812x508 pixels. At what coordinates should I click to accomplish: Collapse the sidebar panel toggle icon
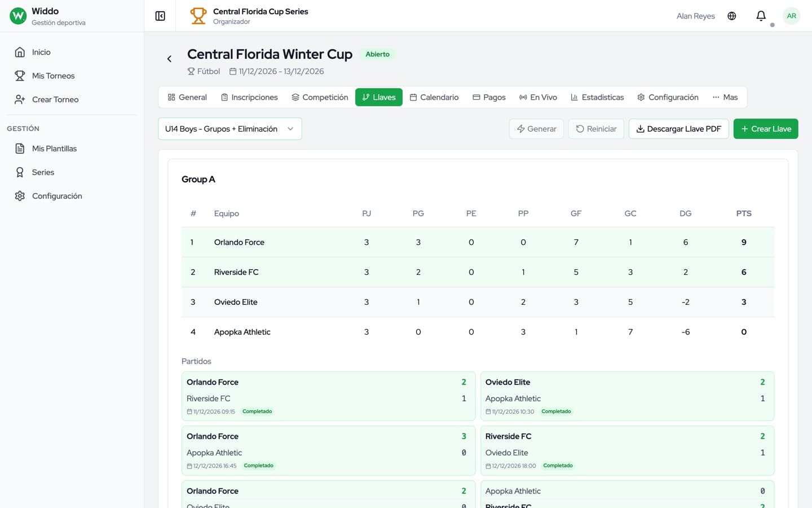point(160,16)
